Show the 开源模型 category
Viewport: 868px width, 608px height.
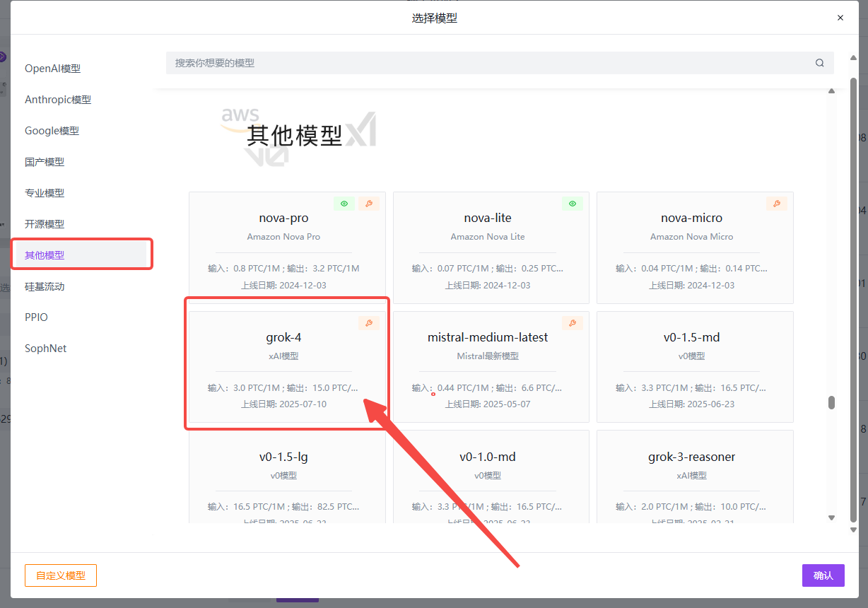tap(45, 224)
